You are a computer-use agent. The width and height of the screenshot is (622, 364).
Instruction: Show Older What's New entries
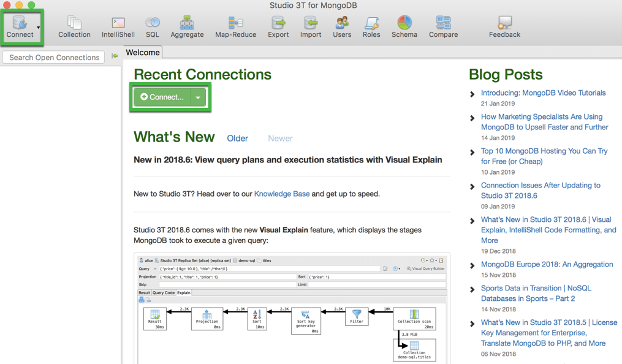point(237,138)
